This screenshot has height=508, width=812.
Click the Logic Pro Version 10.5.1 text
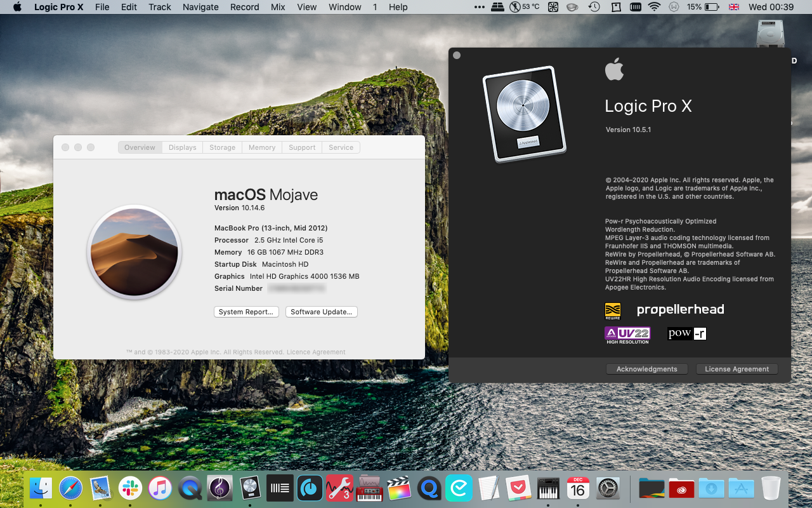629,130
